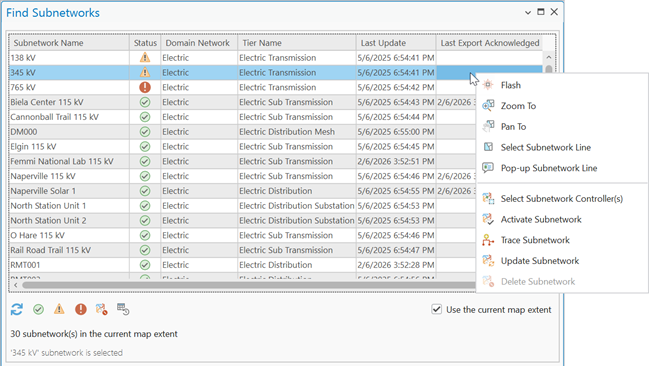Click the Pop-up Subnetwork Line icon

(x=488, y=168)
